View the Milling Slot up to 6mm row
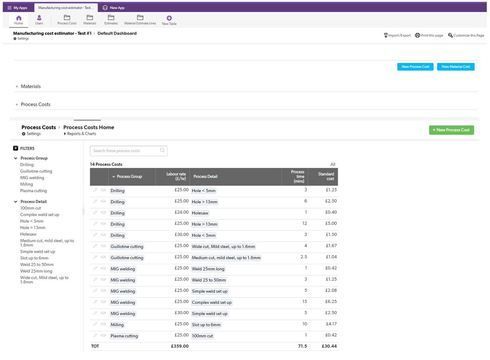The height and width of the screenshot is (360, 490). 103,324
